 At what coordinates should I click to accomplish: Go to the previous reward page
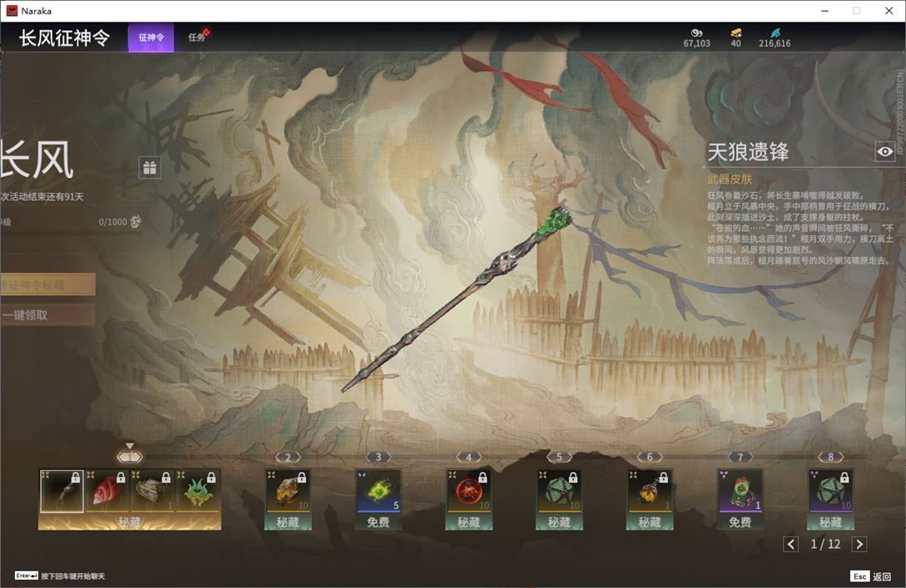(x=791, y=544)
